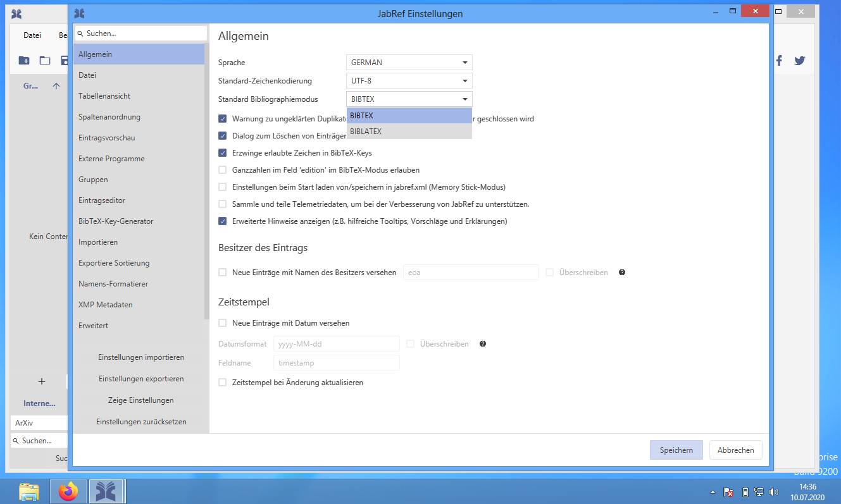Toggle 'Dialog zum Löschen von Einträgen' checkbox
Screen dimensions: 841x504
point(223,136)
